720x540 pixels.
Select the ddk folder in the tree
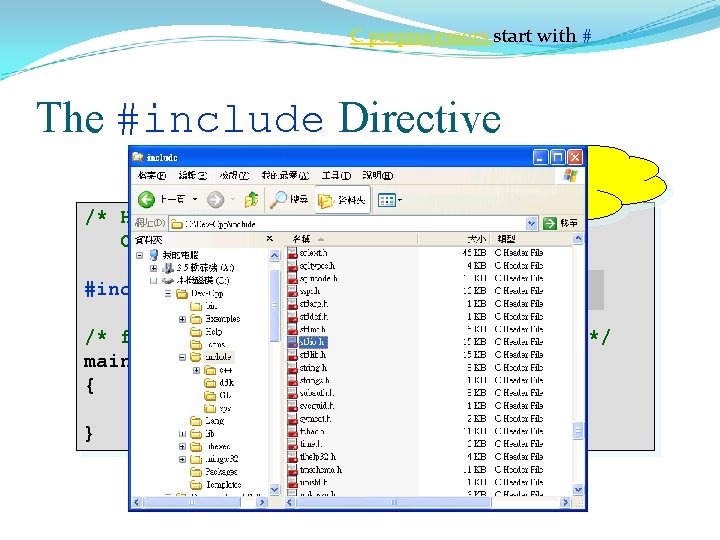point(219,382)
